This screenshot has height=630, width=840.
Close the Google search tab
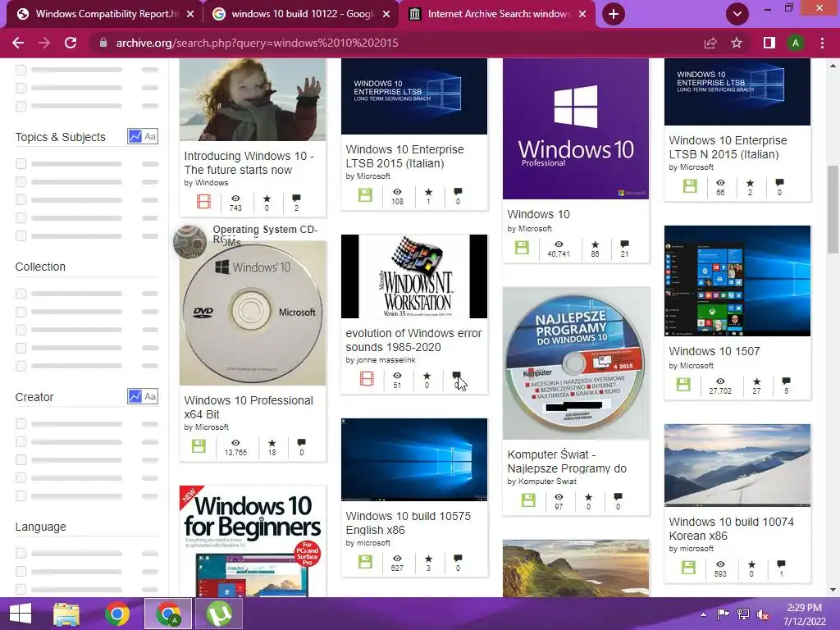click(386, 14)
